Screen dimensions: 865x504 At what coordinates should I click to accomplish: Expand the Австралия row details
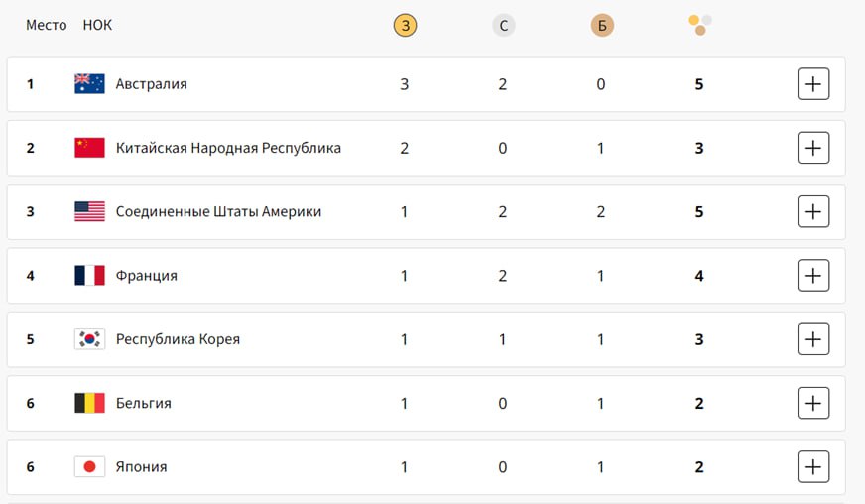point(813,84)
